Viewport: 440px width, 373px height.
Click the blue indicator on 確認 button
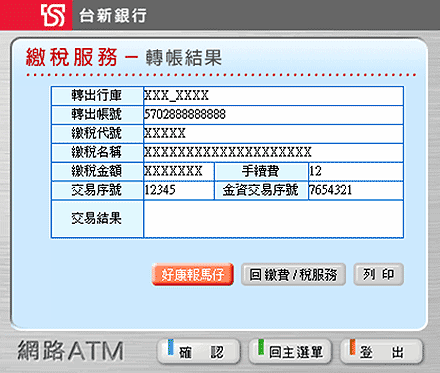pos(171,347)
